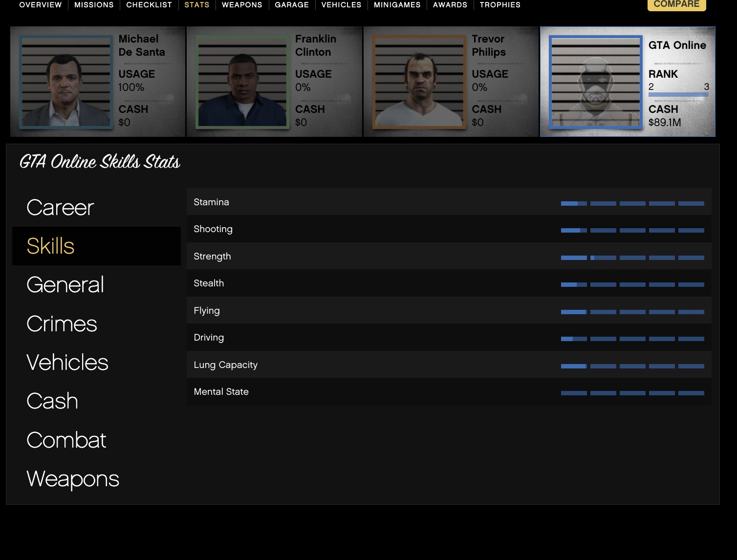This screenshot has width=737, height=560.
Task: Click the Mental State skill label
Action: (x=221, y=391)
